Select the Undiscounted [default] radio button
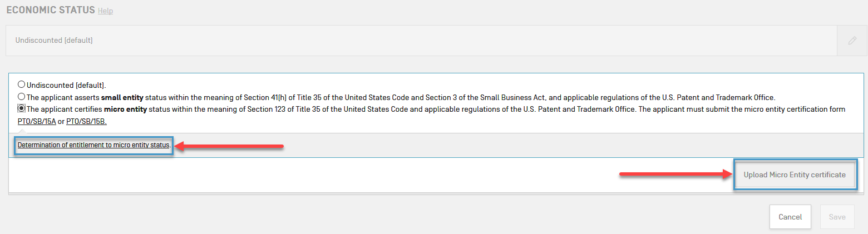 [x=22, y=85]
